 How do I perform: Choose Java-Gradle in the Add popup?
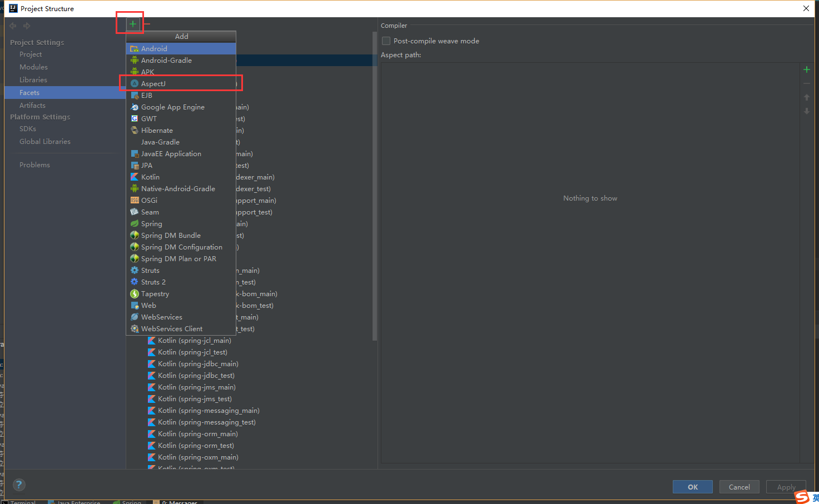(181, 142)
